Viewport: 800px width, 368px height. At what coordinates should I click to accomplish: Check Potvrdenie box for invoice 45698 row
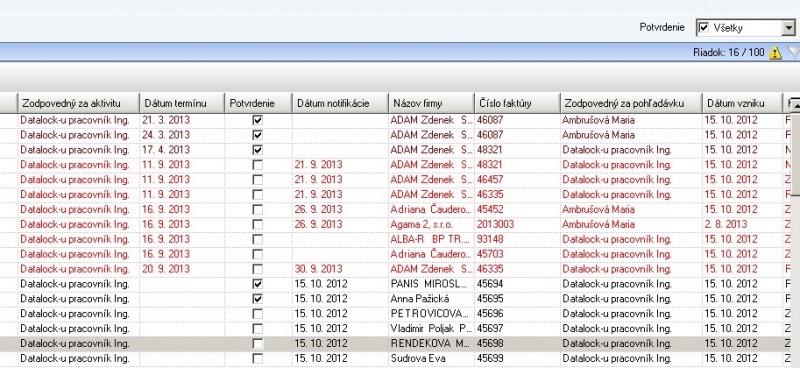click(x=258, y=344)
